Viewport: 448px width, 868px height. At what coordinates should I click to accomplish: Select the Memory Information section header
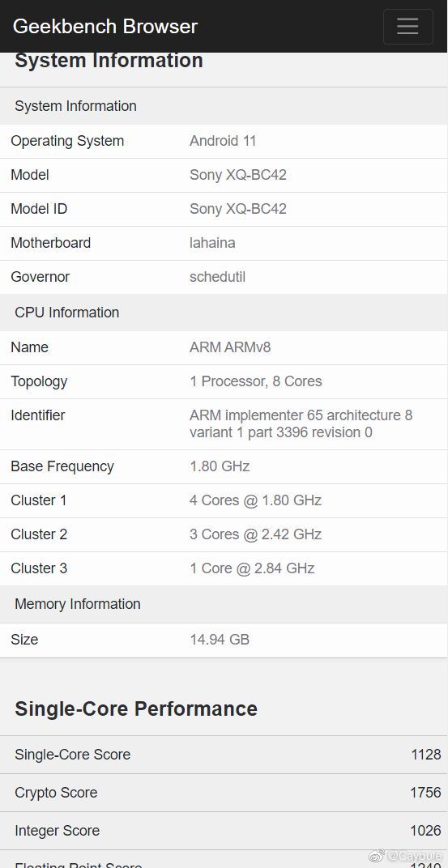click(x=224, y=604)
